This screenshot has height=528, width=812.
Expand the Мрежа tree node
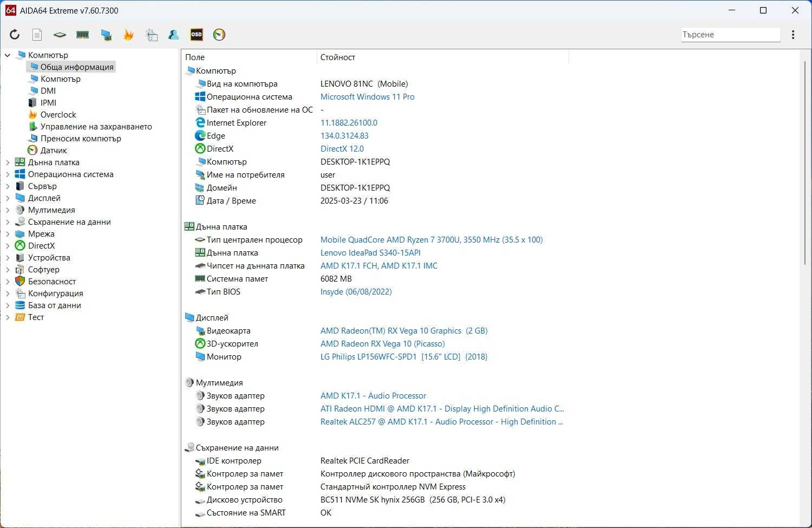tap(8, 234)
